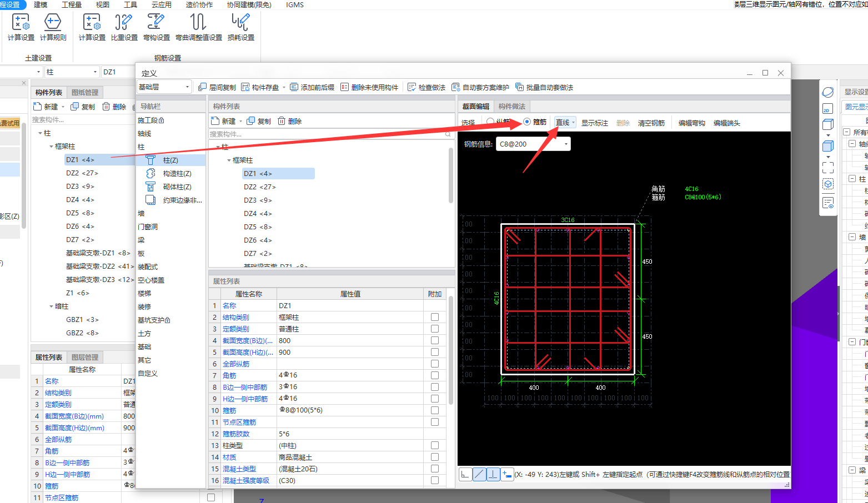Collapse 框架柱 node in dialog component tree
Viewport: 868px width, 503px height.
[x=229, y=160]
